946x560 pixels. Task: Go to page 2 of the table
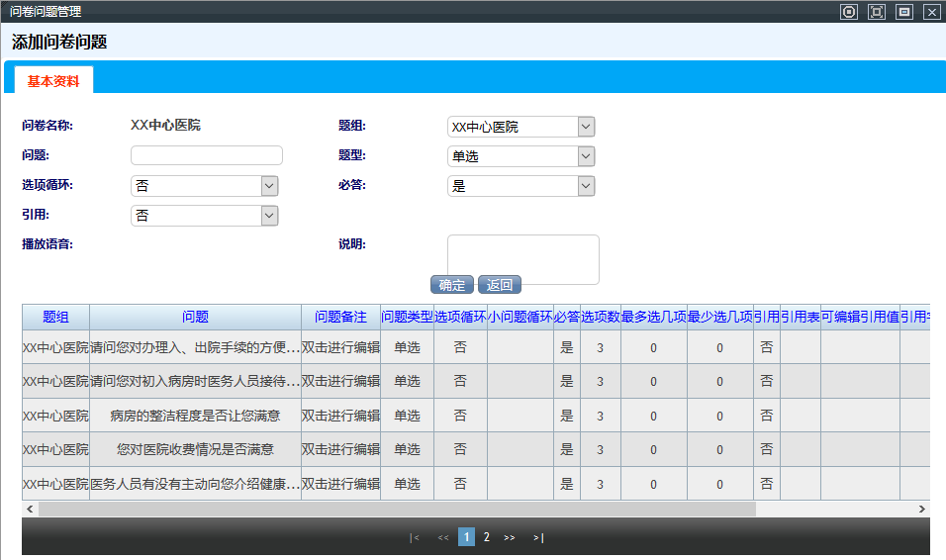tap(486, 537)
